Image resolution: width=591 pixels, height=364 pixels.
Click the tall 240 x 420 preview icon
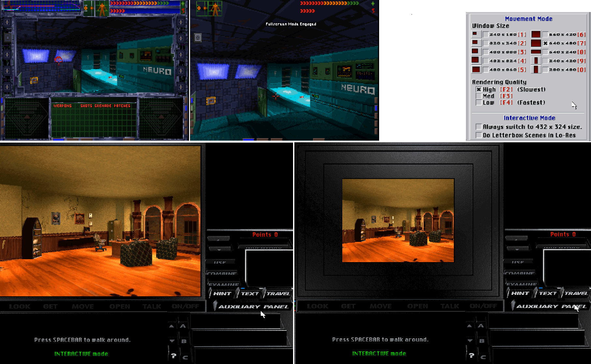pos(536,61)
